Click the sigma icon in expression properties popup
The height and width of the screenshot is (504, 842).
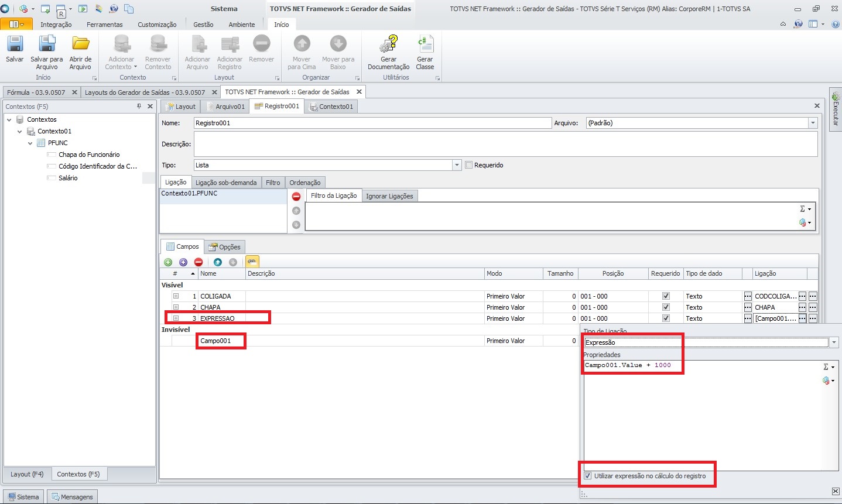826,367
